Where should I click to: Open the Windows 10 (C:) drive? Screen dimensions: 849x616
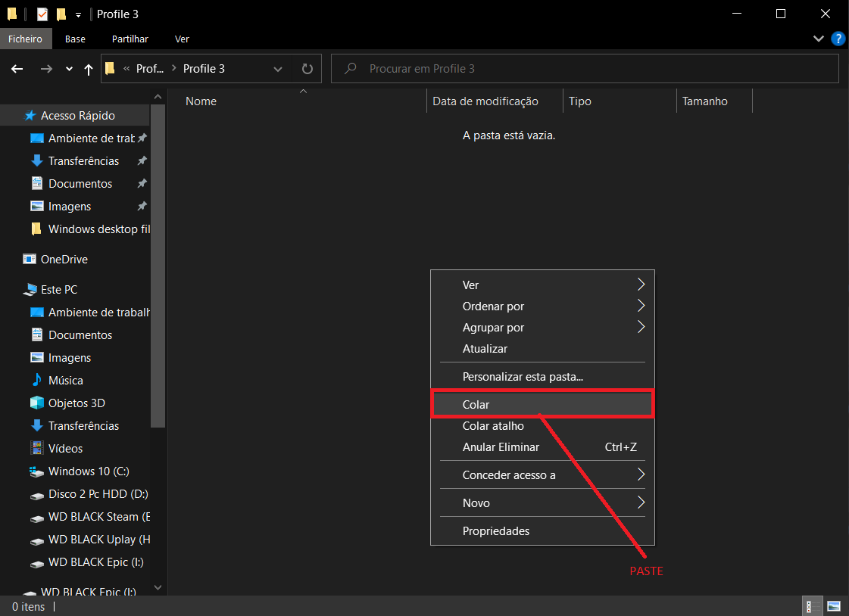[x=88, y=471]
